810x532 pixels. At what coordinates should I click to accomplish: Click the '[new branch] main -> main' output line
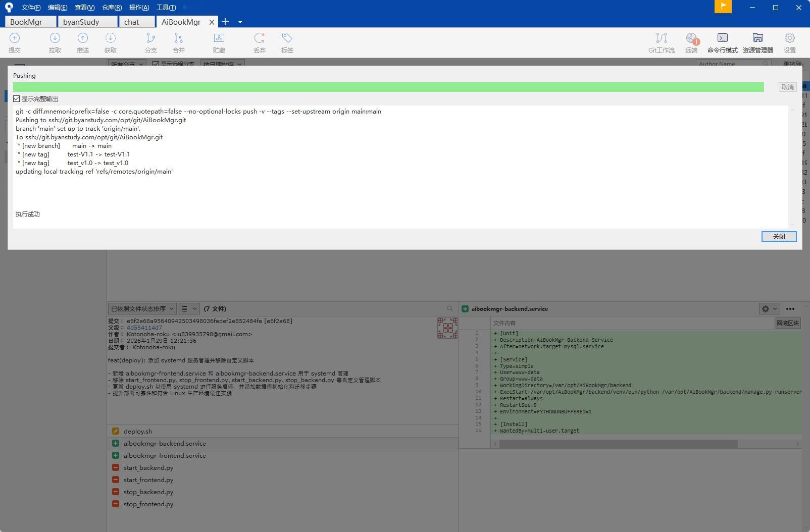point(65,146)
